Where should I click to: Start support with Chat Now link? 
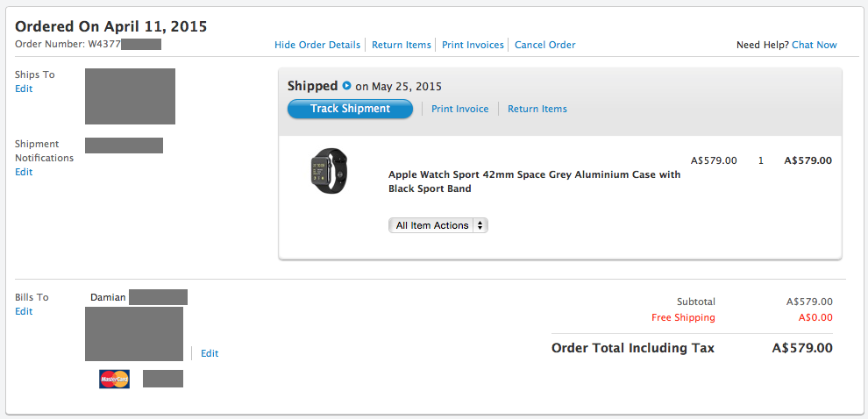815,45
